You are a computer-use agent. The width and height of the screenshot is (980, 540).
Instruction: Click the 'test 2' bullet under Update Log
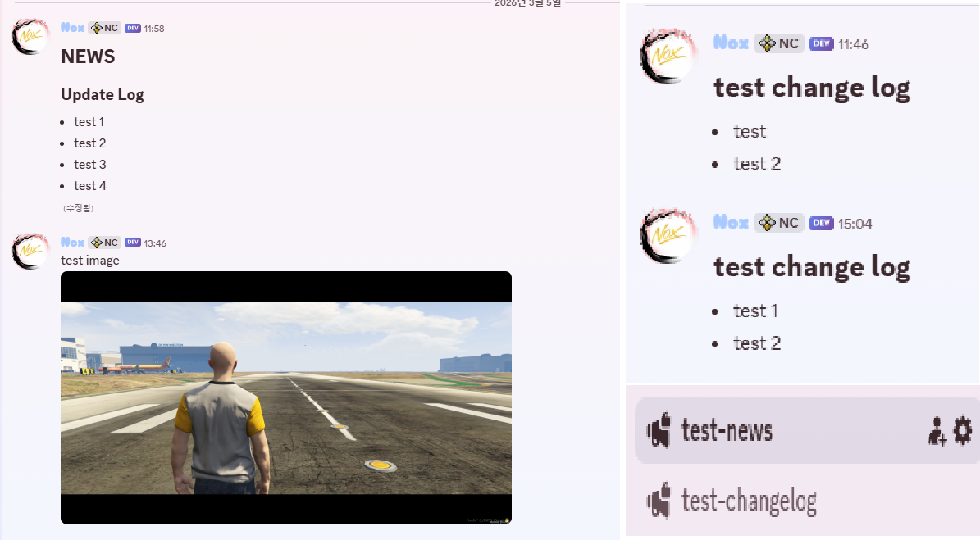click(90, 143)
